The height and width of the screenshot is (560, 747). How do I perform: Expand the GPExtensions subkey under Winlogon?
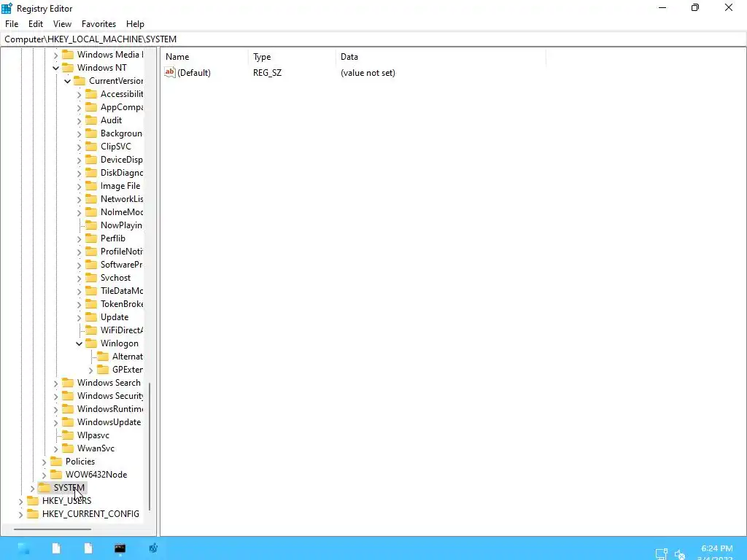90,370
